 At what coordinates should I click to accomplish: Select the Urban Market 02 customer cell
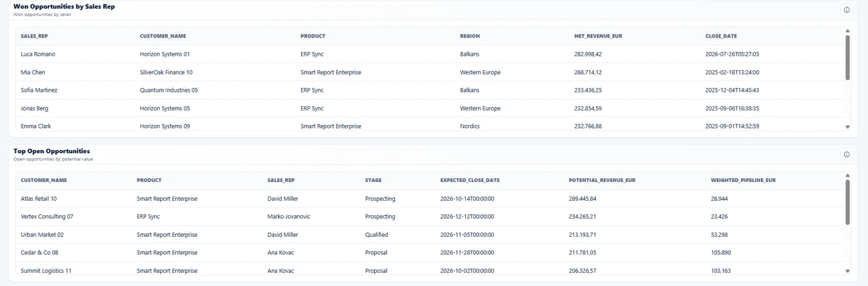coord(43,235)
